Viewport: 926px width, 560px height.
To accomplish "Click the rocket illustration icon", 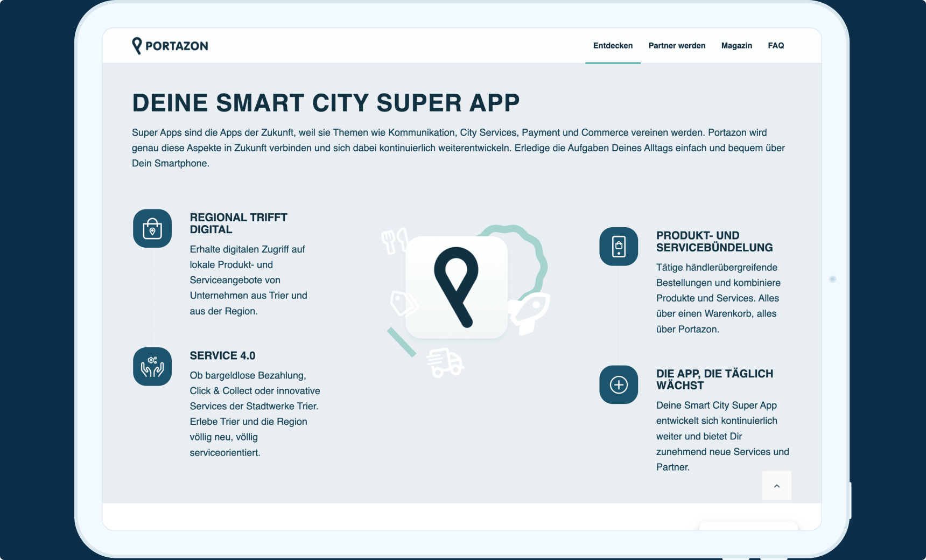I will [x=530, y=313].
